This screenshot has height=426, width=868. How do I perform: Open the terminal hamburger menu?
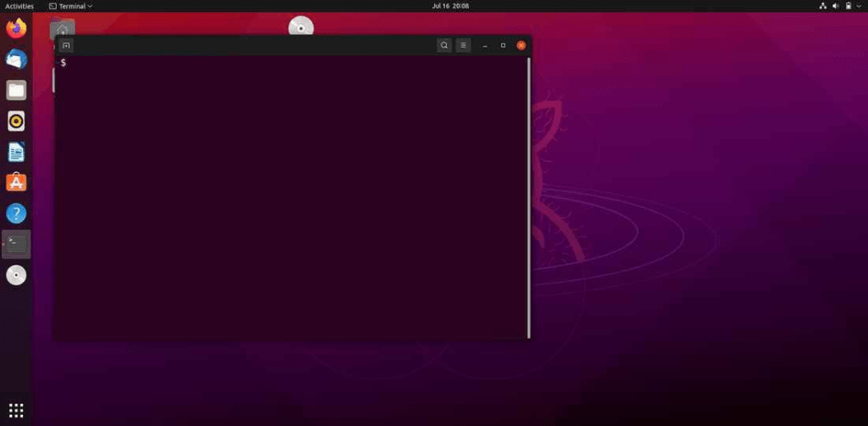463,45
